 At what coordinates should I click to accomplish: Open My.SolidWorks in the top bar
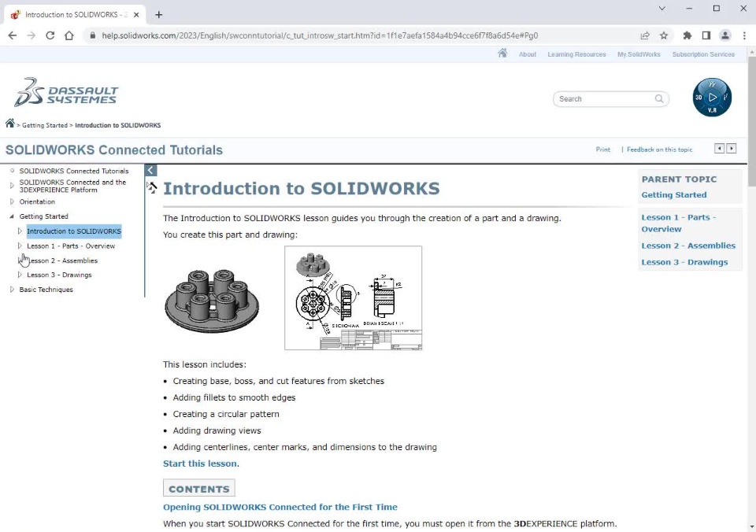639,54
